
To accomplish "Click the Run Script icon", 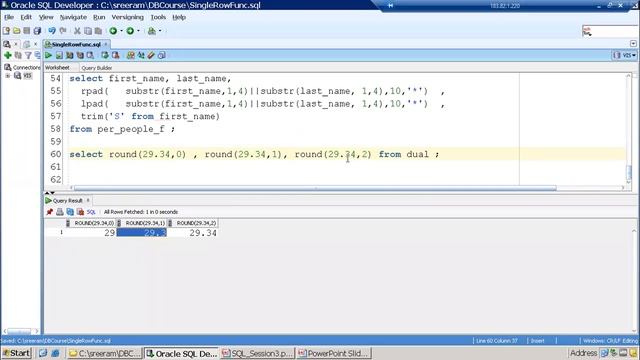I will point(59,55).
